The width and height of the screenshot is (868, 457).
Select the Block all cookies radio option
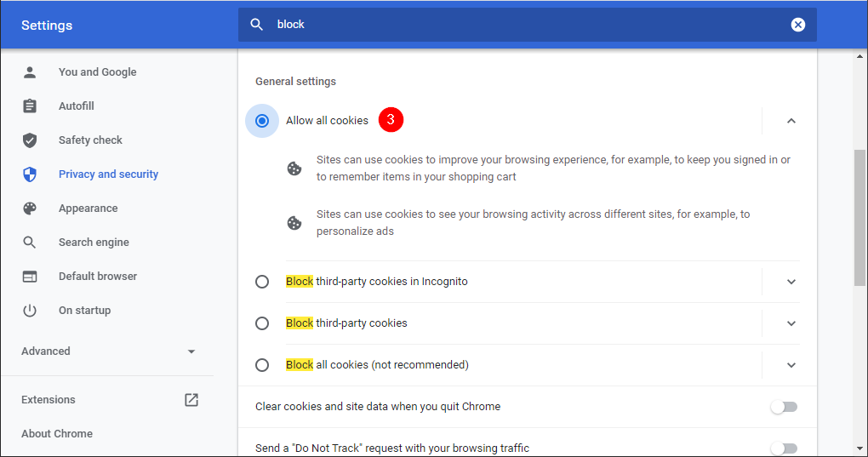point(262,365)
